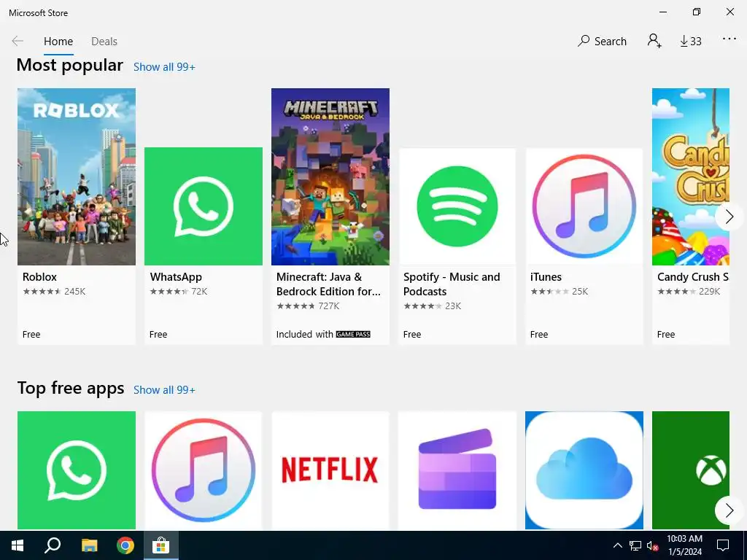The height and width of the screenshot is (560, 747).
Task: Click the back arrow in the Store header
Action: point(18,41)
